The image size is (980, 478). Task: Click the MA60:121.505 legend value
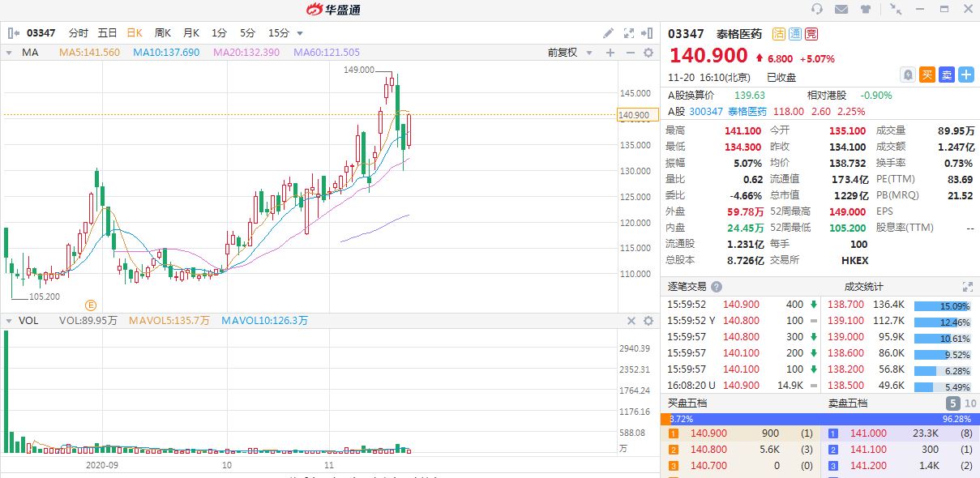[327, 53]
